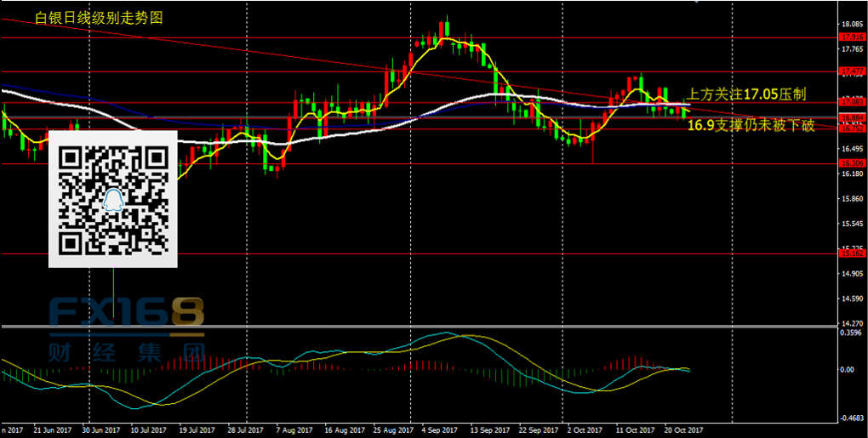Click the 15.162 red price label
Screen dimensions: 868x438
point(852,253)
